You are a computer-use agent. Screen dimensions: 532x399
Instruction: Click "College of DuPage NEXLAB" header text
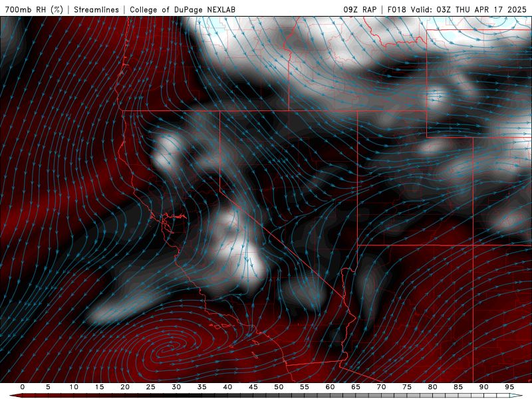[x=182, y=9]
